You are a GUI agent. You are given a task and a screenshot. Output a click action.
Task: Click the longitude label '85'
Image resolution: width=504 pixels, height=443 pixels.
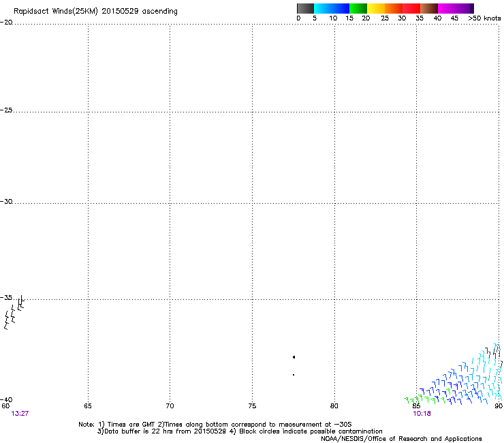point(416,406)
